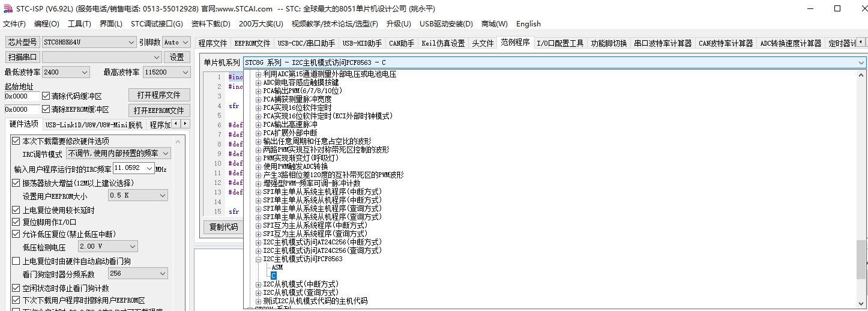
Task: Select 使用PWM触发ADC转换 example
Action: [x=295, y=166]
